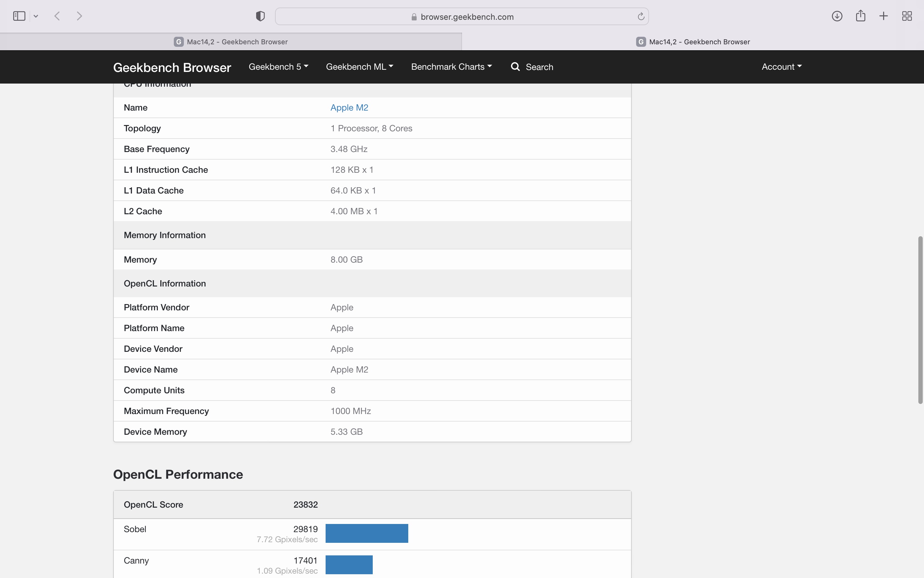Reload the page with refresh icon
Image resolution: width=924 pixels, height=578 pixels.
[641, 16]
